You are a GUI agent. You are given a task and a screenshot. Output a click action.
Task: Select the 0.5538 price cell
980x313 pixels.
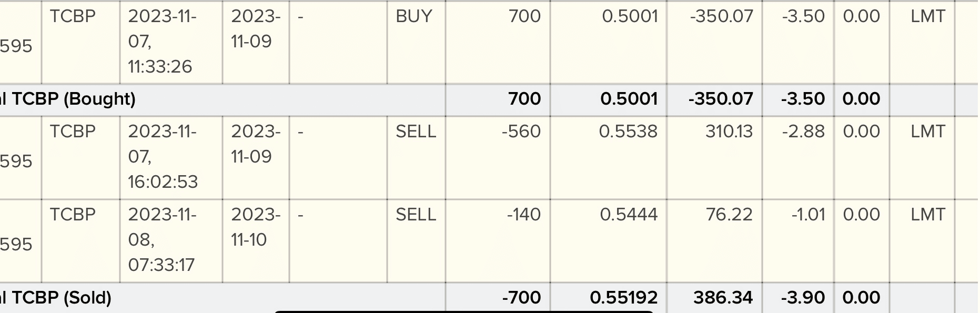coord(628,132)
